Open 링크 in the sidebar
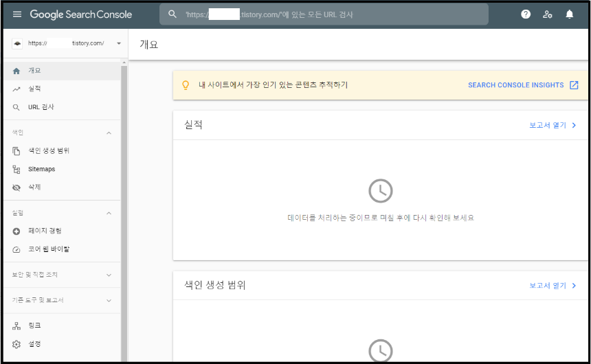 pos(62,326)
